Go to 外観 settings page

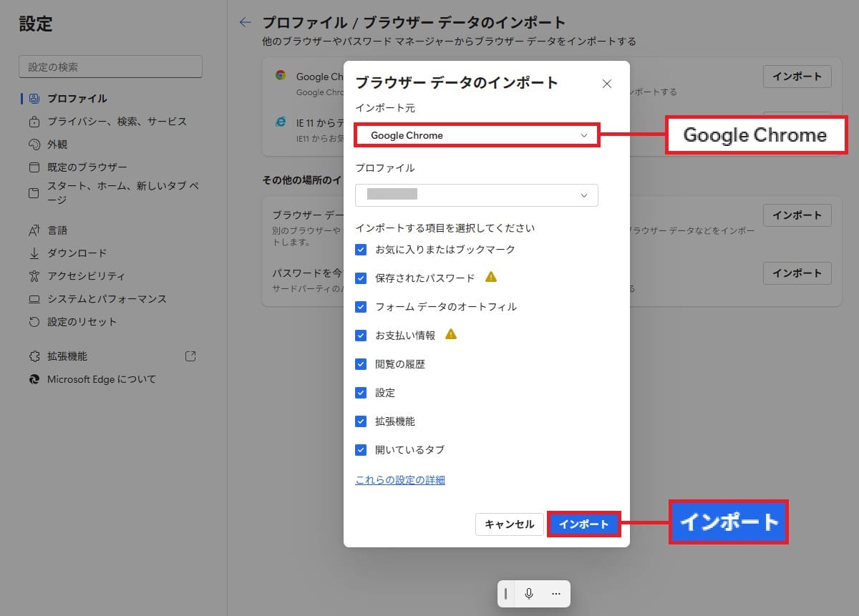57,145
